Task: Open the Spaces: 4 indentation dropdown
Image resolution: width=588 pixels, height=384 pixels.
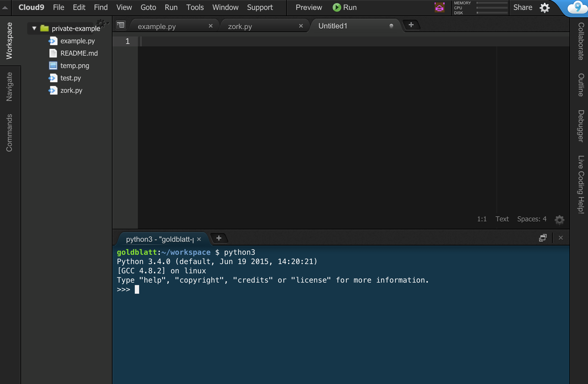Action: (531, 219)
